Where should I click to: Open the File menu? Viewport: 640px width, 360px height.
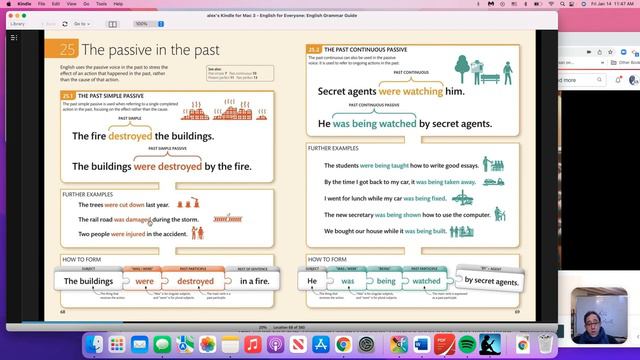tap(42, 4)
